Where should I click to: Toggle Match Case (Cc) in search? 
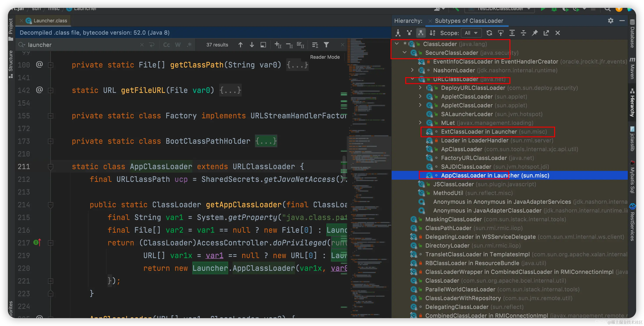166,45
